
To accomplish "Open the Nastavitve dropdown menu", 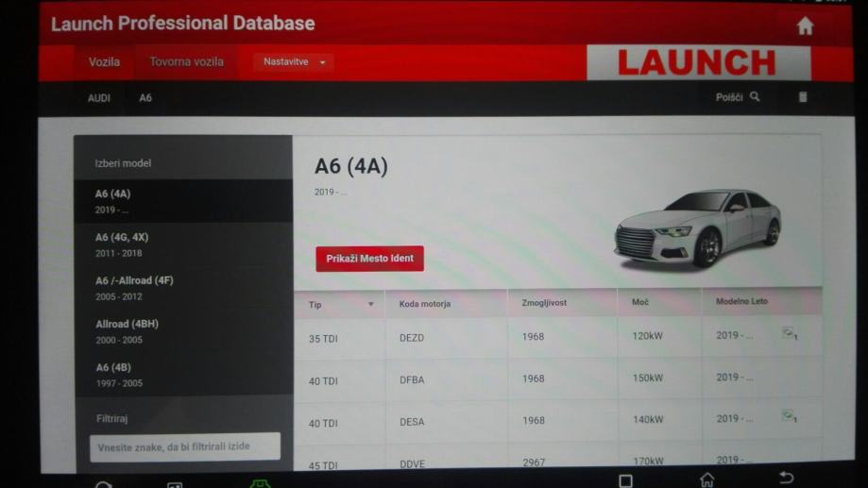I will click(x=294, y=62).
